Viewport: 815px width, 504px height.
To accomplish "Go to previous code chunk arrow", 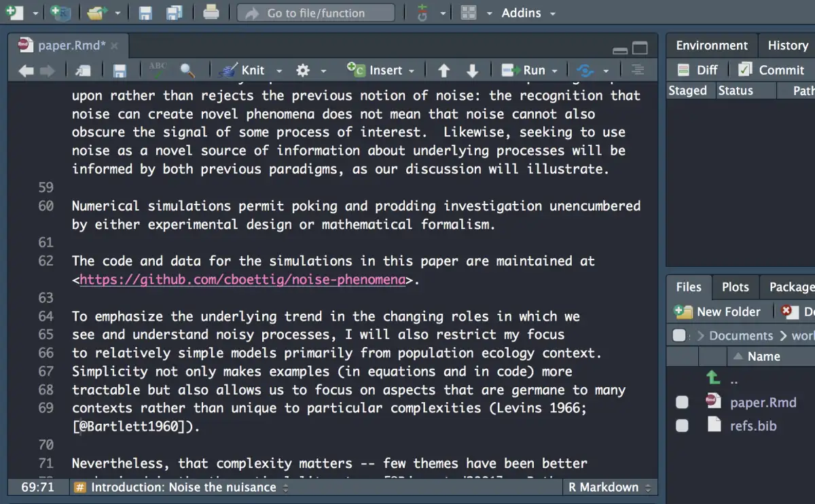I will 444,70.
